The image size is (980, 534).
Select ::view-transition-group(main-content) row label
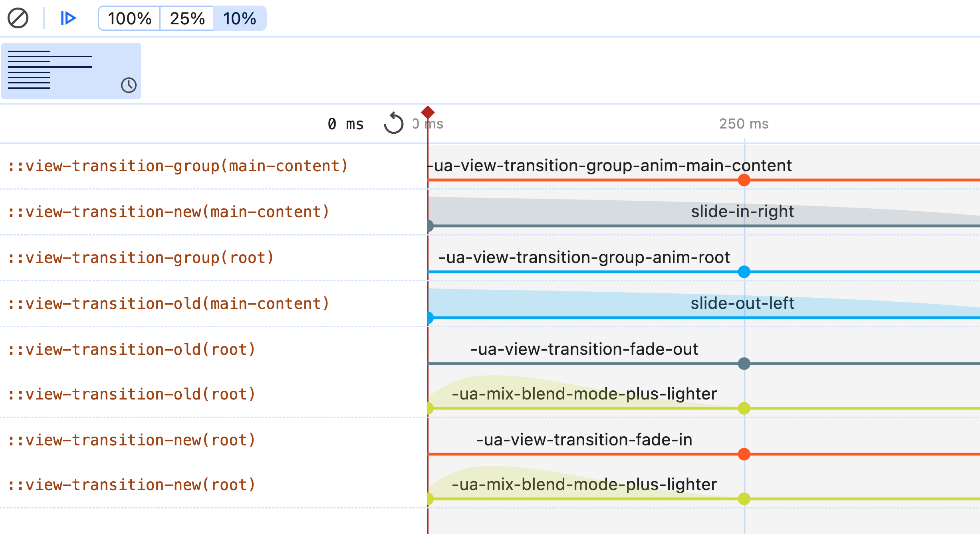178,166
